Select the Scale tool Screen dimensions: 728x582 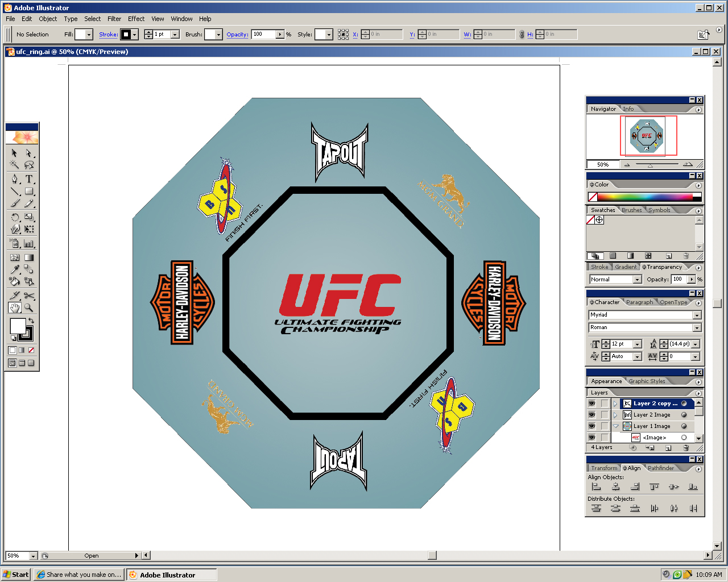coord(29,217)
